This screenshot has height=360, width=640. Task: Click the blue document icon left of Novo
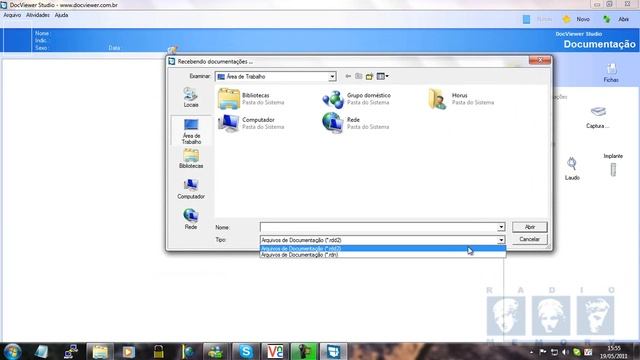click(x=527, y=19)
